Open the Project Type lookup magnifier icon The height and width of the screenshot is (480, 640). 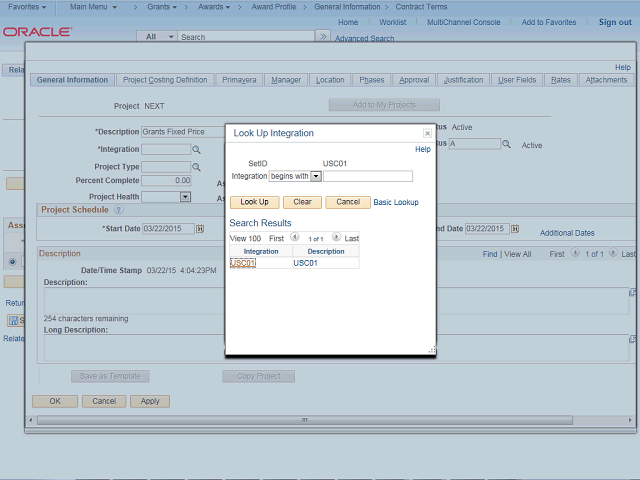tap(196, 167)
